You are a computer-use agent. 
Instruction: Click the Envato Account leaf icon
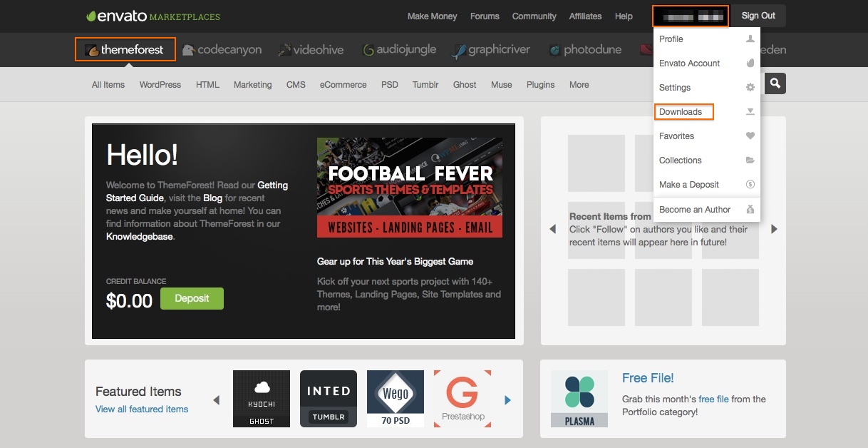click(750, 63)
